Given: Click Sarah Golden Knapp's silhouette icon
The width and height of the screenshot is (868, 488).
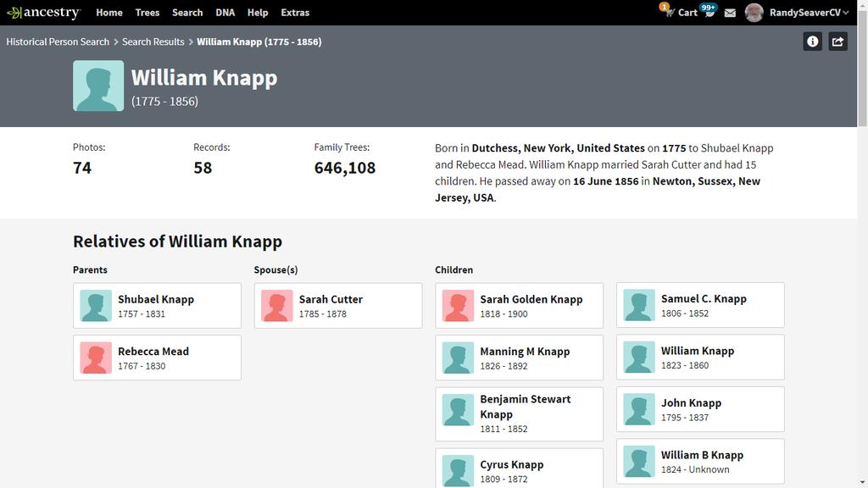Looking at the screenshot, I should click(458, 305).
